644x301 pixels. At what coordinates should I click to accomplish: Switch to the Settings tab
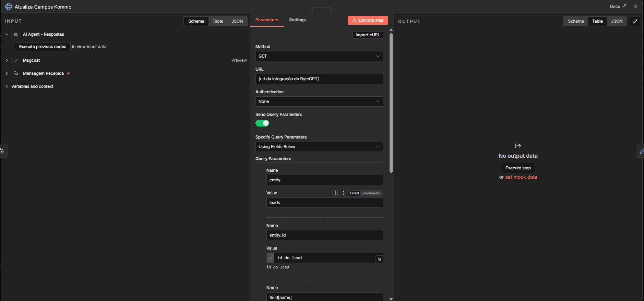[297, 20]
